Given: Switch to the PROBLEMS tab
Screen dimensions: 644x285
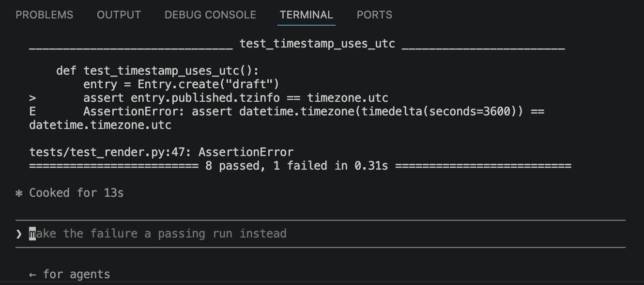Looking at the screenshot, I should coord(45,15).
